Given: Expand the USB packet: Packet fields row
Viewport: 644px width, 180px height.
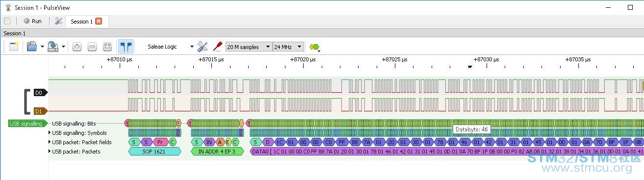Looking at the screenshot, I should coord(50,142).
